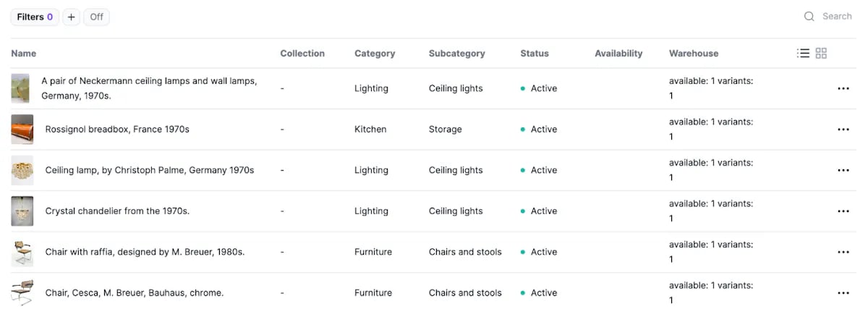Click the Crystal chandelier product thumbnail
The width and height of the screenshot is (868, 309).
coord(22,211)
